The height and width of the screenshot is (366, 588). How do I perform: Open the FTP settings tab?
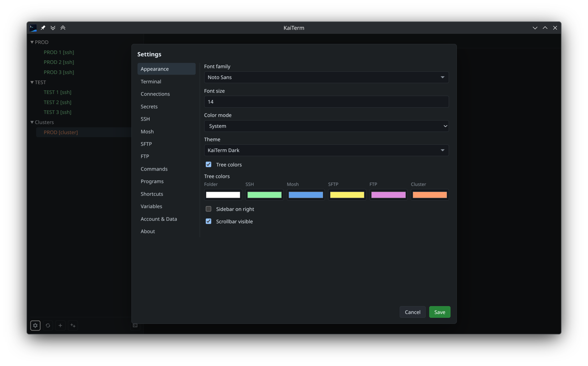tap(166, 156)
